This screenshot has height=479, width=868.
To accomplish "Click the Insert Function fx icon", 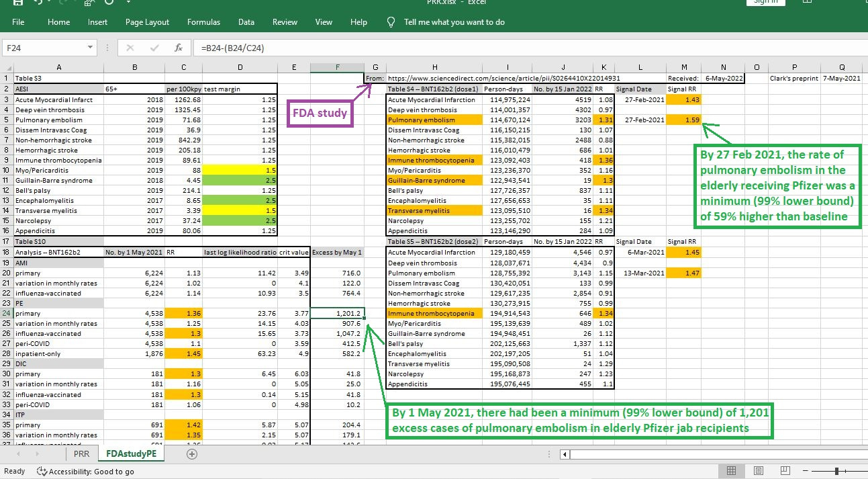I will pyautogui.click(x=178, y=48).
